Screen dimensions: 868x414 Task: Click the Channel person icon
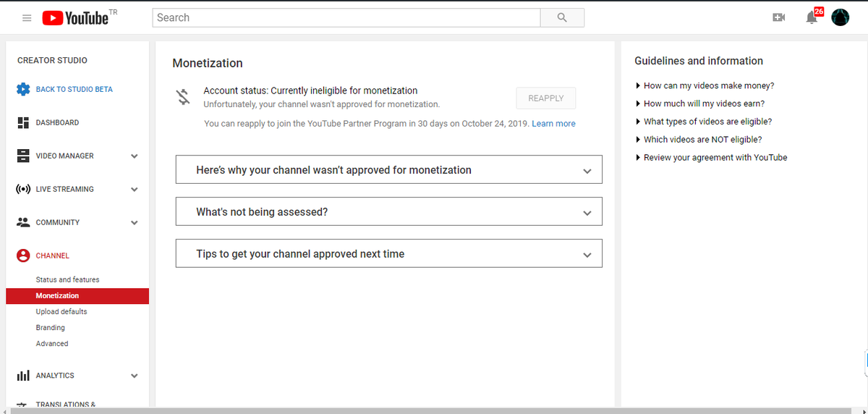[x=23, y=255]
